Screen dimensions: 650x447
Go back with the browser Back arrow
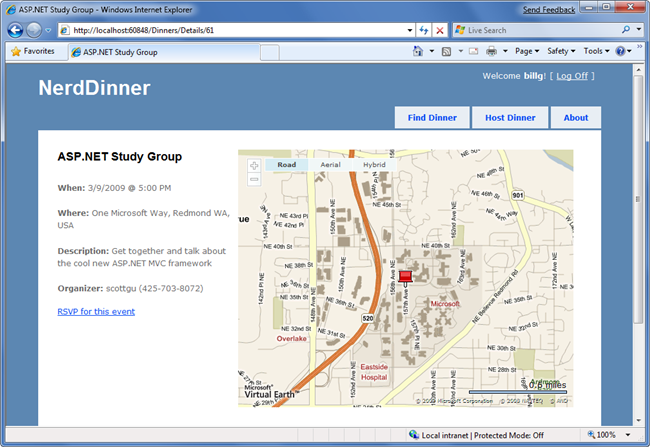click(15, 30)
